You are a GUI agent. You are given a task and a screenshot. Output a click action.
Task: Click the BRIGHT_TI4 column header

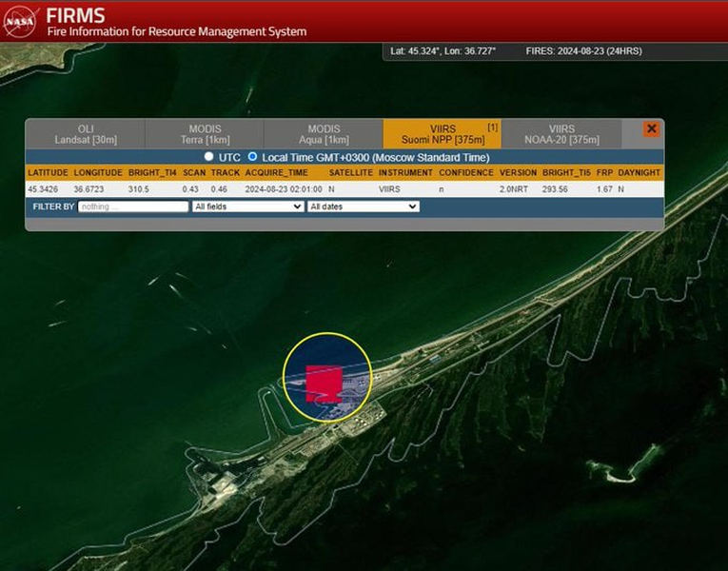(x=152, y=173)
